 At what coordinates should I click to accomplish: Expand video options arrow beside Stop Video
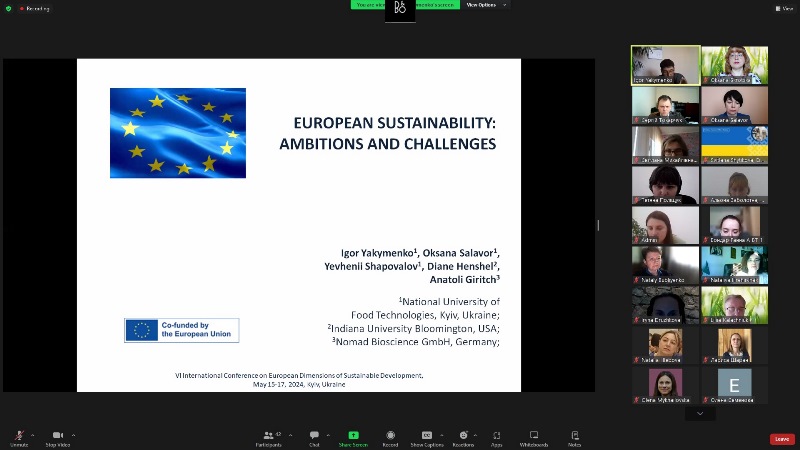coord(73,435)
